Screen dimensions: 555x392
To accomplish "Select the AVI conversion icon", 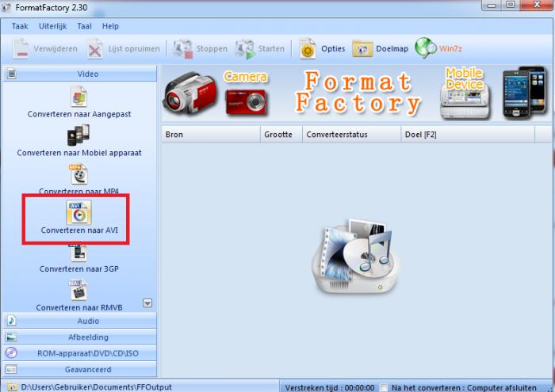I will click(78, 212).
